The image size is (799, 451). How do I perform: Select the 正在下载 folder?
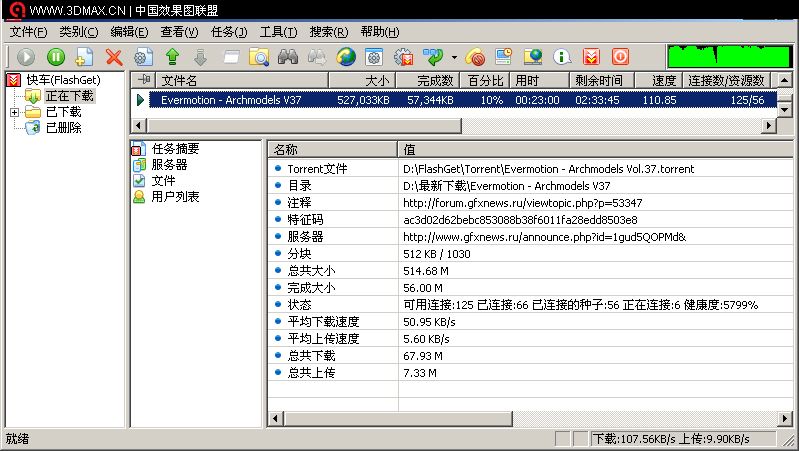click(69, 96)
